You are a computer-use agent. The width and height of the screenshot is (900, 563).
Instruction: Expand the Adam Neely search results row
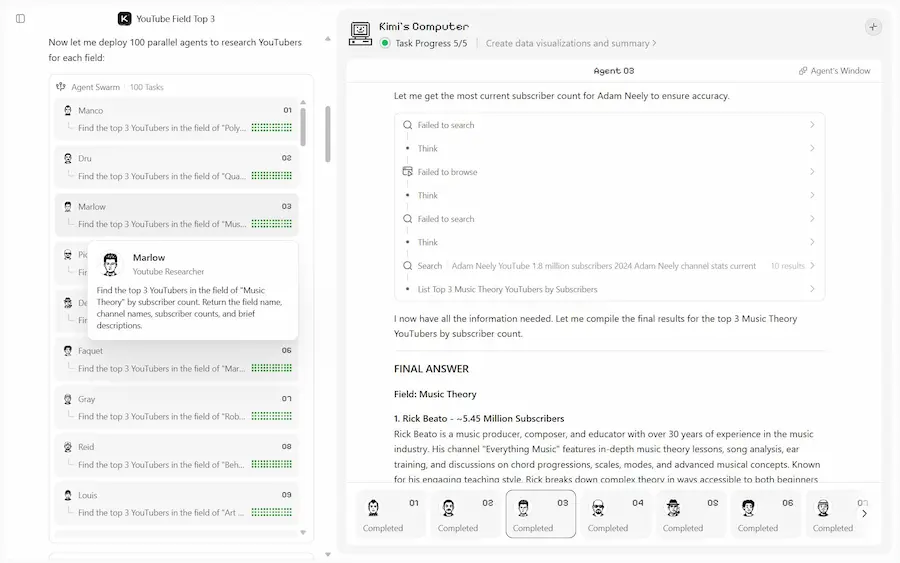click(609, 266)
